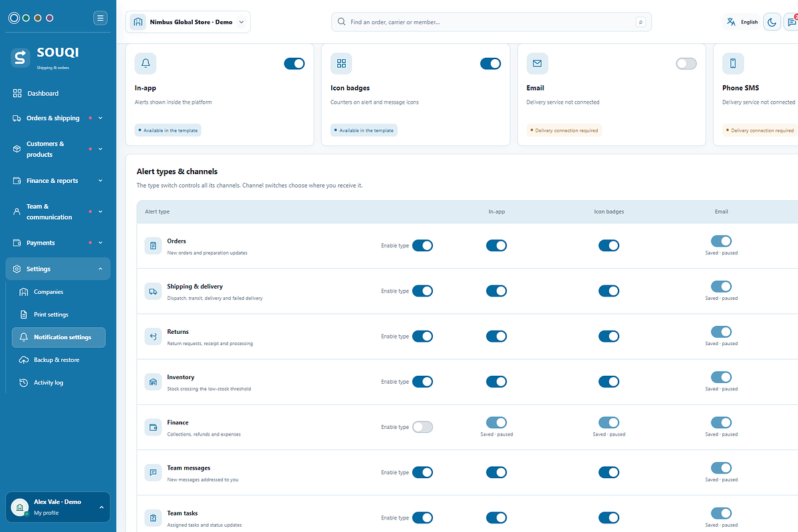Click the Team tasks clipboard row icon
This screenshot has height=532, width=798.
click(153, 517)
